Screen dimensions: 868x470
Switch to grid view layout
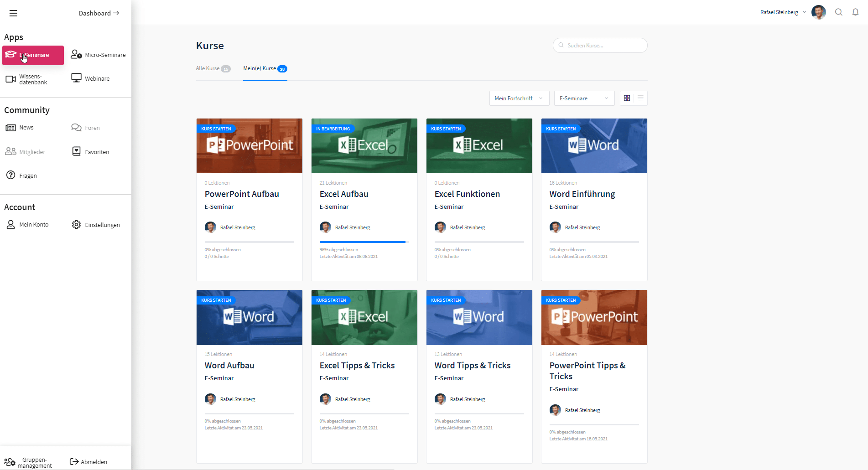point(627,98)
